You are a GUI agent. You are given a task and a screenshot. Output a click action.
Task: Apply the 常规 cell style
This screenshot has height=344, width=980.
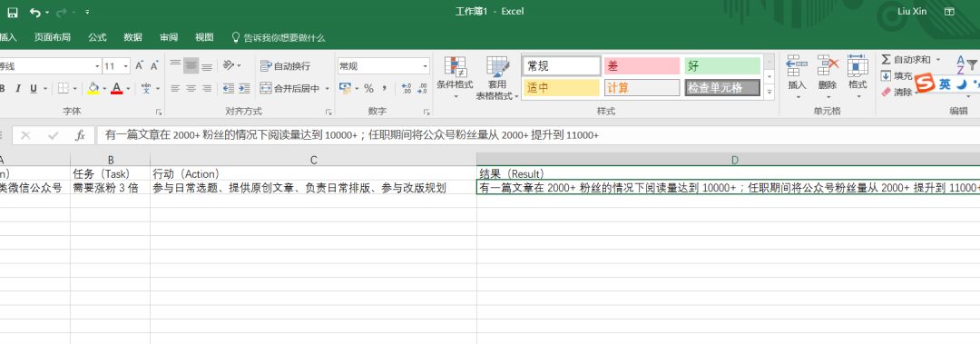point(561,65)
